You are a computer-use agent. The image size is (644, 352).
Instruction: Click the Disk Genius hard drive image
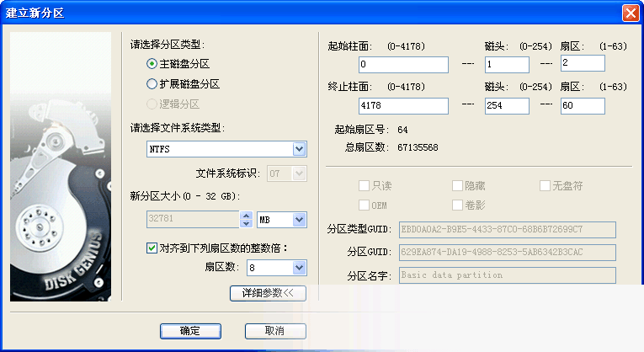point(61,167)
